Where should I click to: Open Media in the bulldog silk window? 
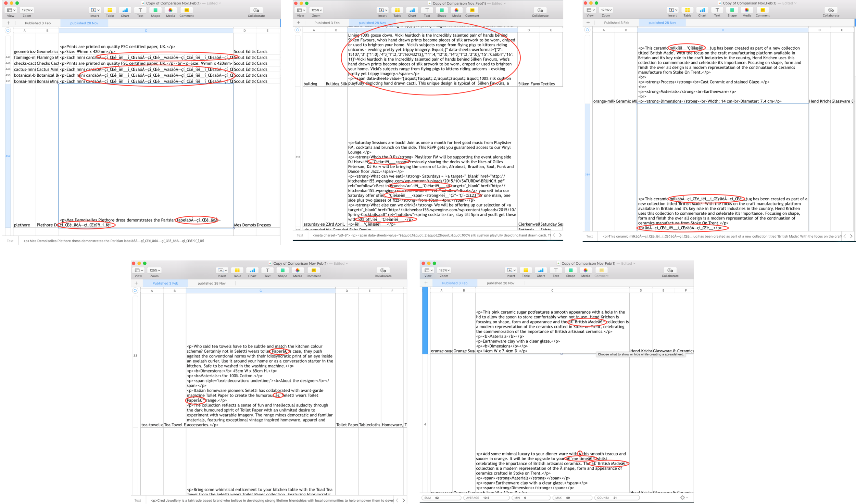[x=456, y=10]
